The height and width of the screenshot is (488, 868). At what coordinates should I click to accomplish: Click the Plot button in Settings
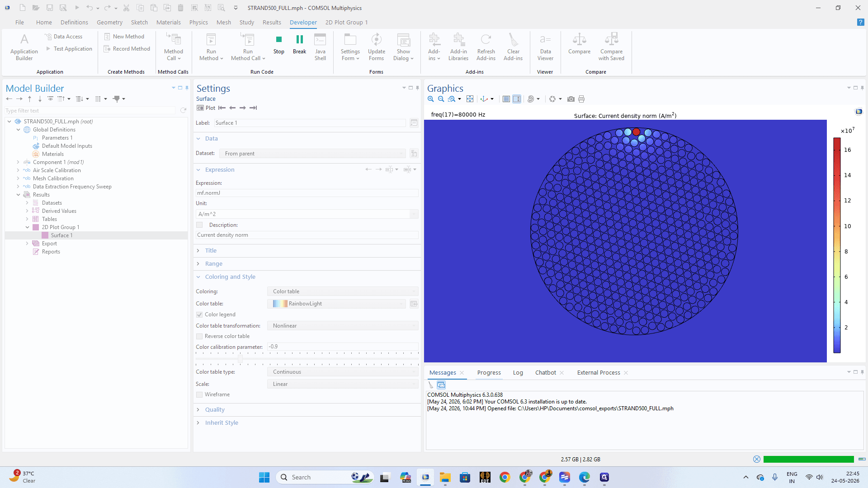tap(206, 108)
